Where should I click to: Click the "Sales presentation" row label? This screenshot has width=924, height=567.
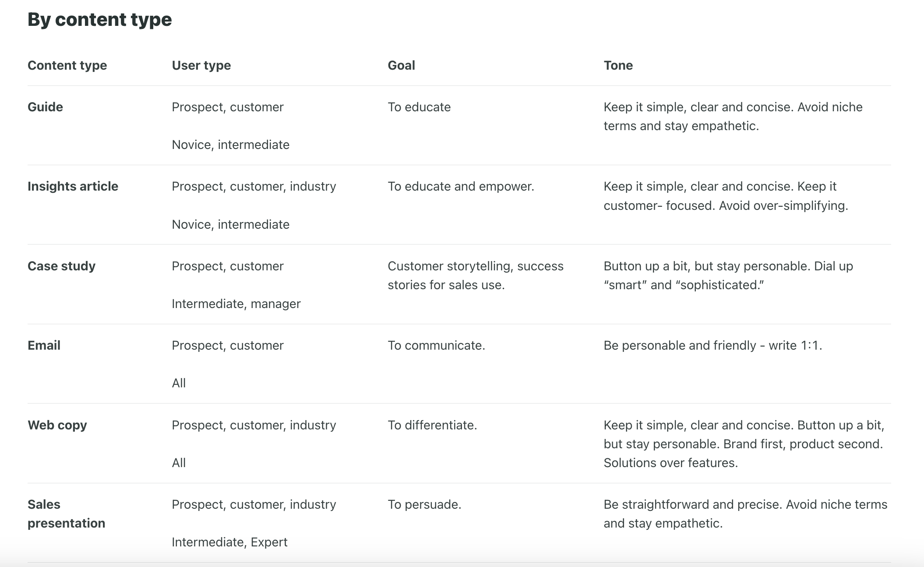coord(66,514)
